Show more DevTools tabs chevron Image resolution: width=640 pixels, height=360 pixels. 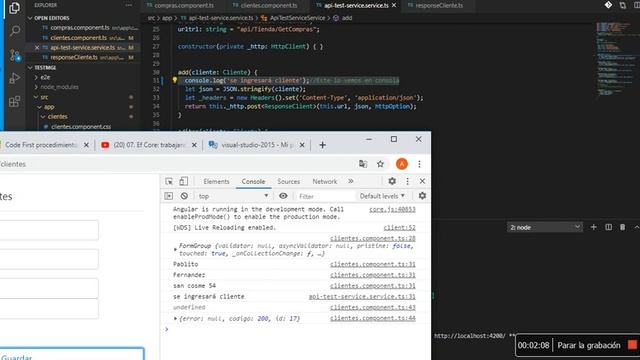tap(351, 181)
